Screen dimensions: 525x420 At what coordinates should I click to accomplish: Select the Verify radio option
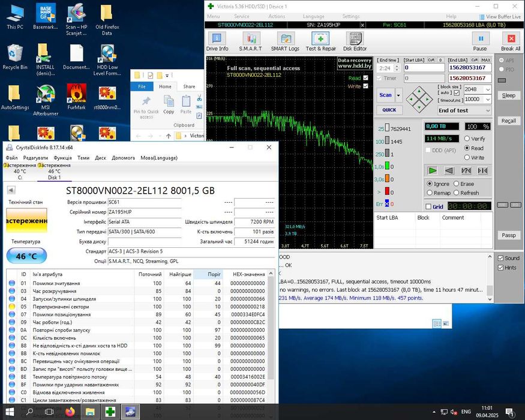click(466, 139)
